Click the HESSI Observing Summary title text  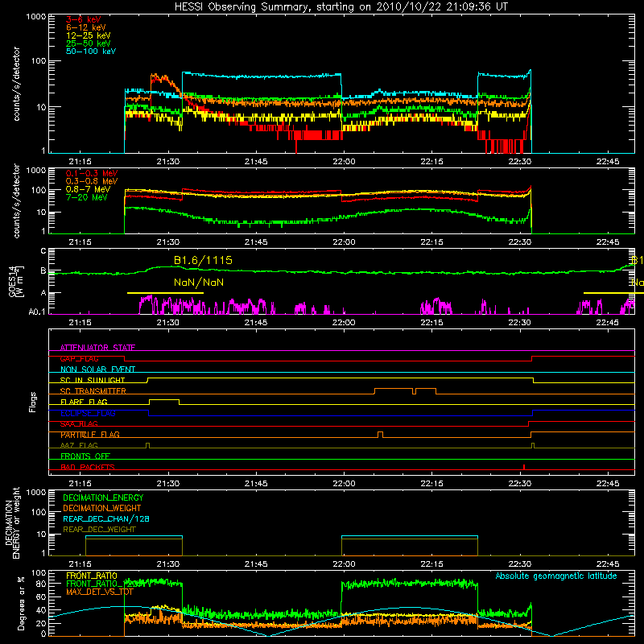[x=341, y=6]
